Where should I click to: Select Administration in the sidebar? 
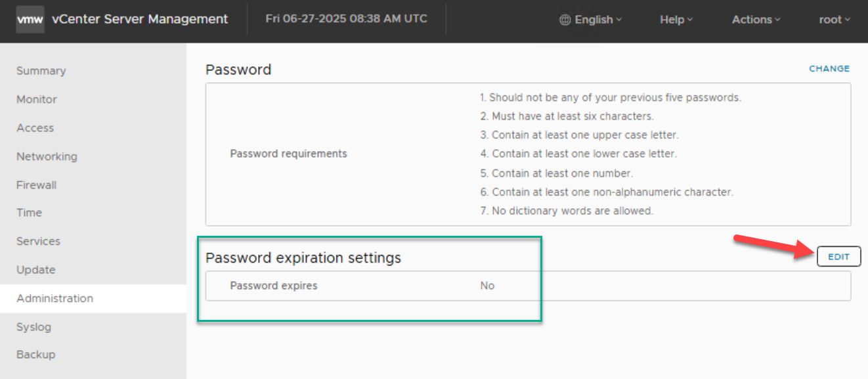[55, 298]
